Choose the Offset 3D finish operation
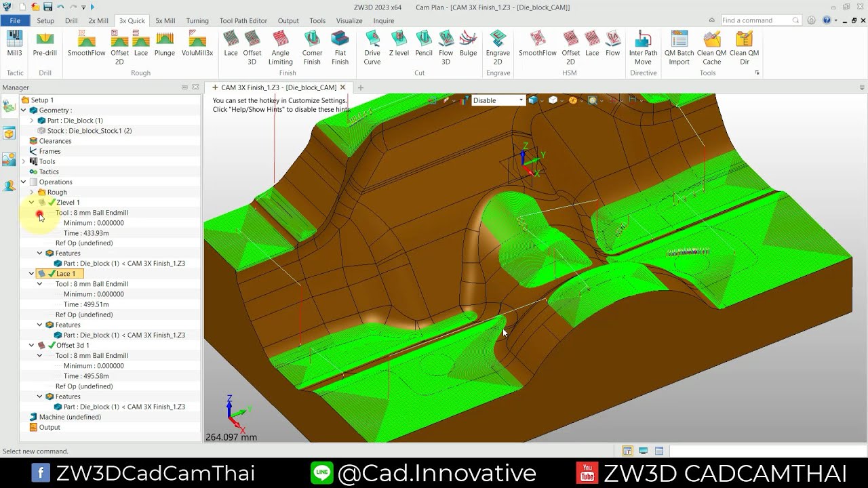This screenshot has height=488, width=868. tap(252, 47)
